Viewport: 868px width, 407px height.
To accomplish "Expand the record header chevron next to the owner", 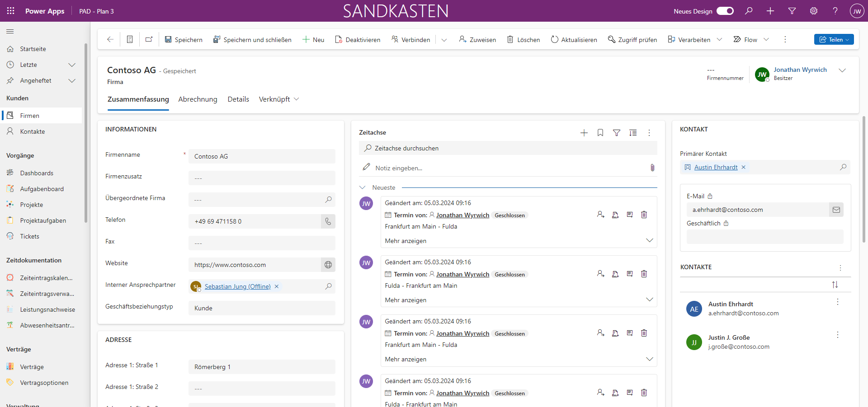I will pyautogui.click(x=842, y=70).
